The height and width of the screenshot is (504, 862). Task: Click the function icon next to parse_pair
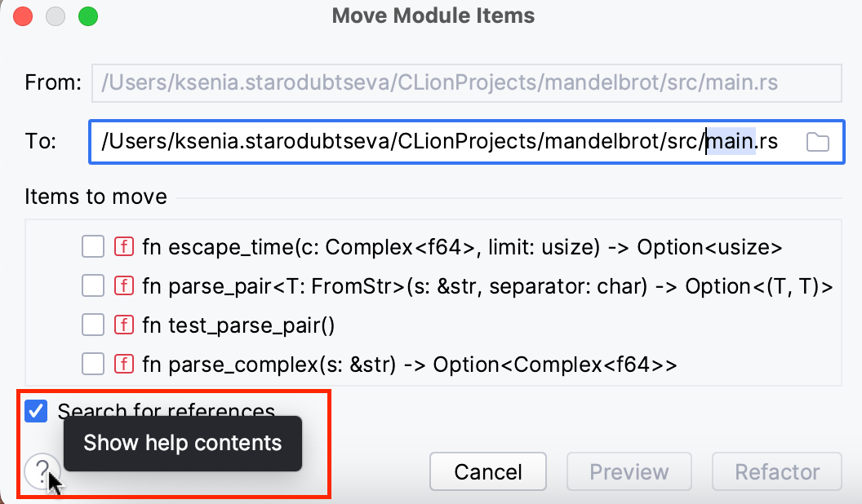click(123, 285)
